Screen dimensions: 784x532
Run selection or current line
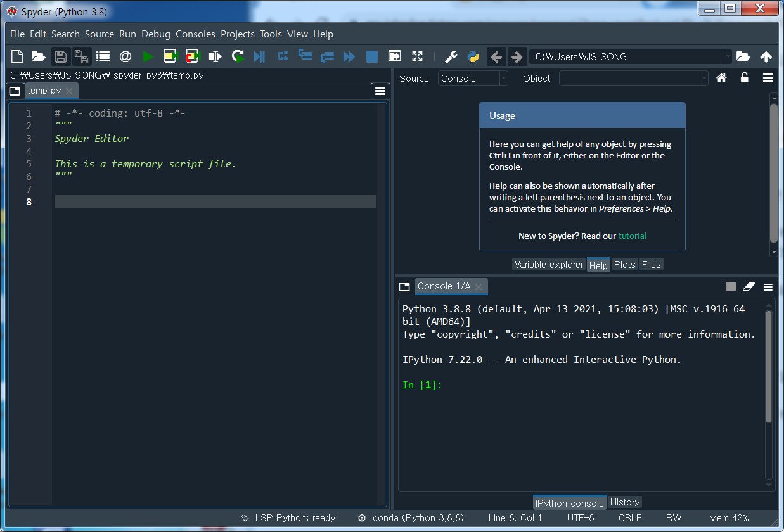point(215,56)
